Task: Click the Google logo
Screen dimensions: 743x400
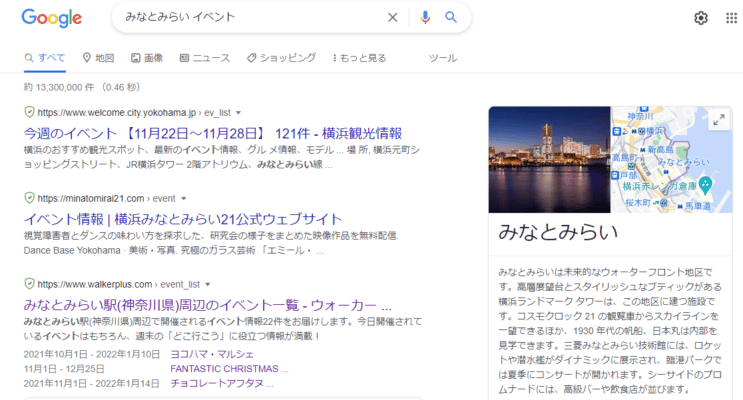Action: click(52, 18)
